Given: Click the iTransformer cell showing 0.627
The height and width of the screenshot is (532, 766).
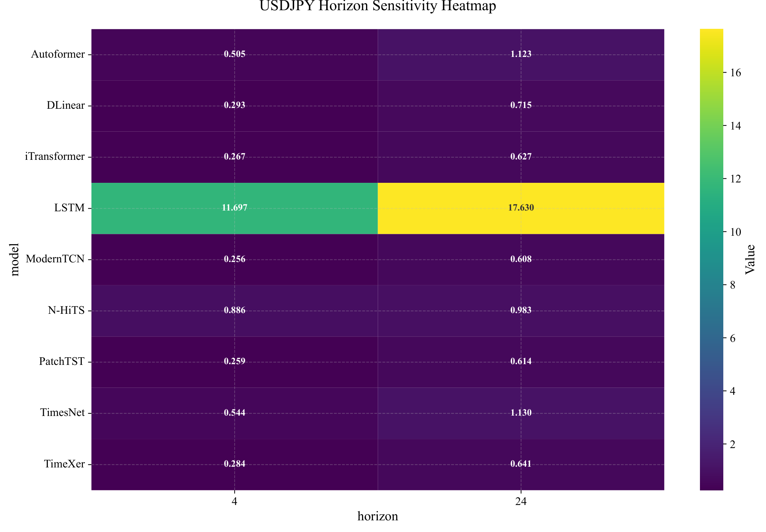Looking at the screenshot, I should coord(521,157).
